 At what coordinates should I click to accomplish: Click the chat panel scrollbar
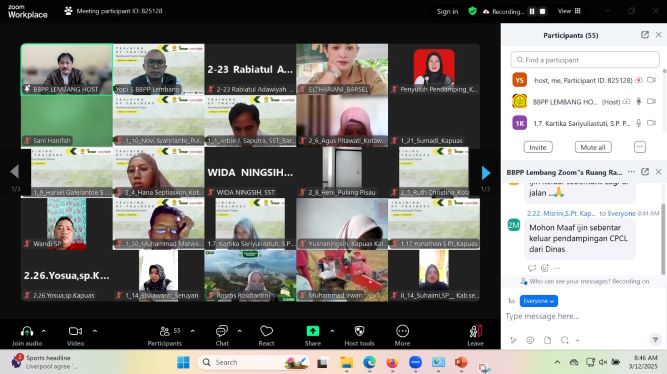663,238
